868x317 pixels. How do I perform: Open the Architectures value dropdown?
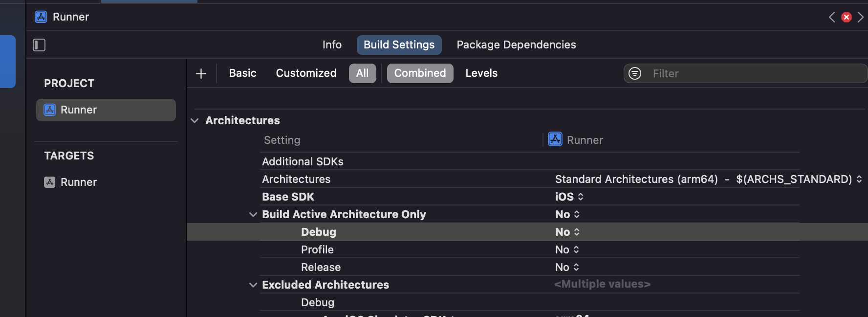coord(708,180)
